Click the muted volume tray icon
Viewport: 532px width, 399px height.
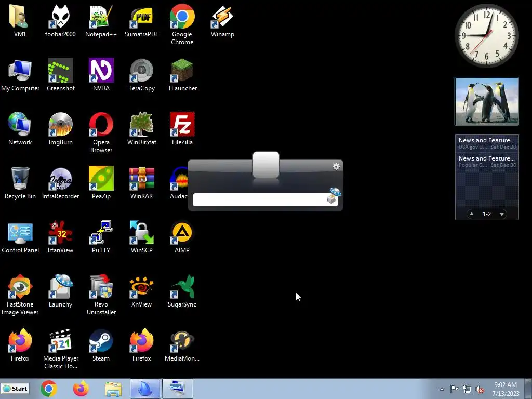click(x=480, y=389)
